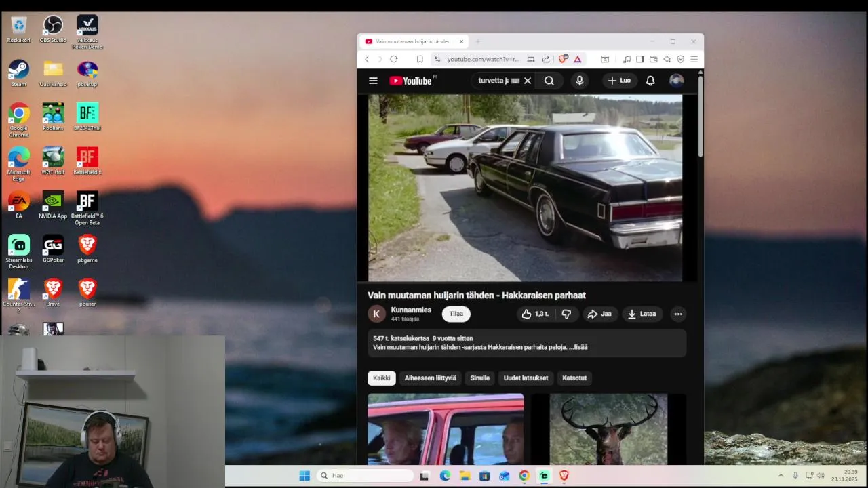Open the Kunnanmies channel name link
Viewport: 868px width, 488px height.
pos(411,310)
